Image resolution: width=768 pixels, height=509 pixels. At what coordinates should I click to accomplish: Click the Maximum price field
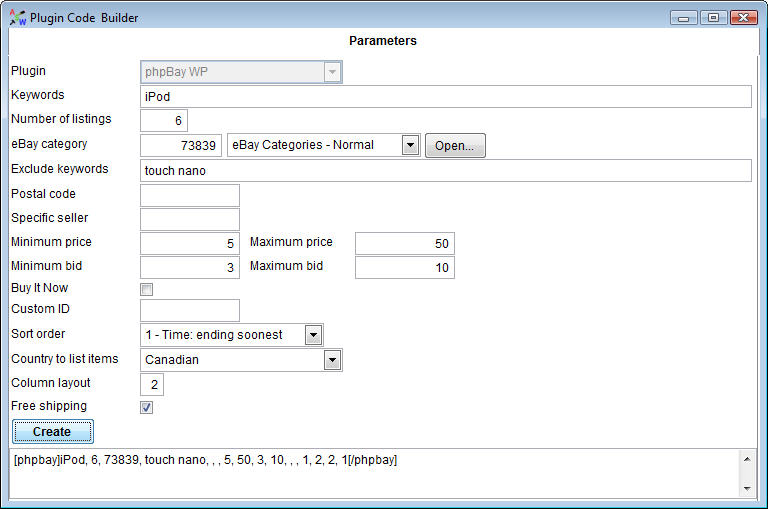[x=405, y=243]
